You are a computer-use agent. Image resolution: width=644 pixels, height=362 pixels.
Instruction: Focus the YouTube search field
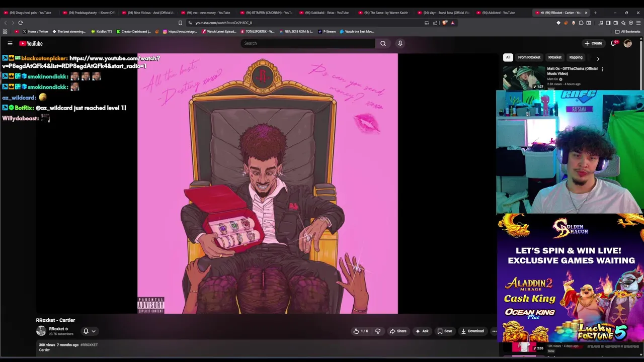308,43
